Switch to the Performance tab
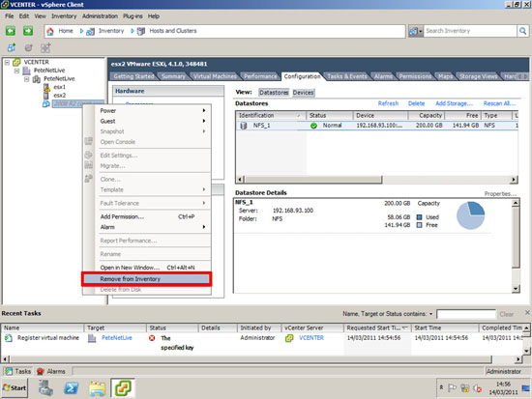The width and height of the screenshot is (532, 399). pos(260,76)
